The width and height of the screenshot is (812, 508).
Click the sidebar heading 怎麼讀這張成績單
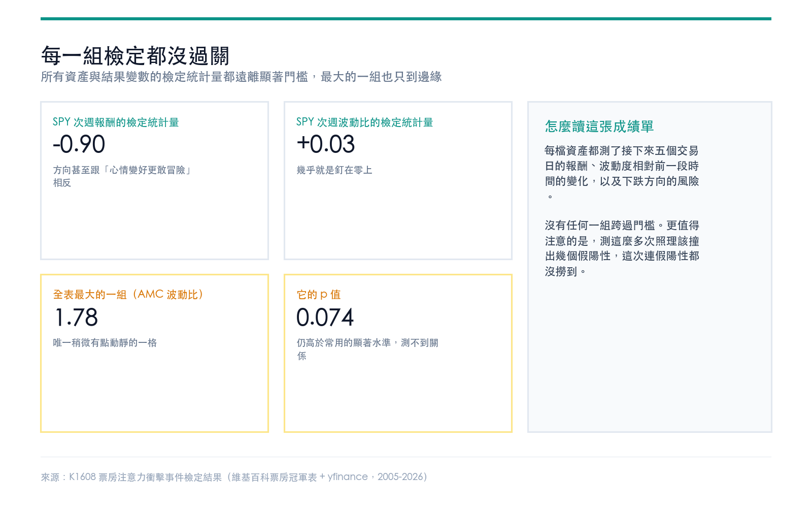point(599,126)
